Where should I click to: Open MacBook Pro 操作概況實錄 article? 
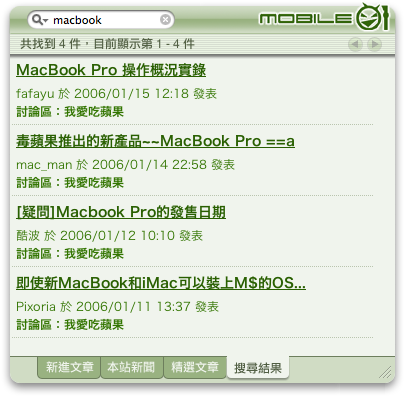pyautogui.click(x=111, y=70)
